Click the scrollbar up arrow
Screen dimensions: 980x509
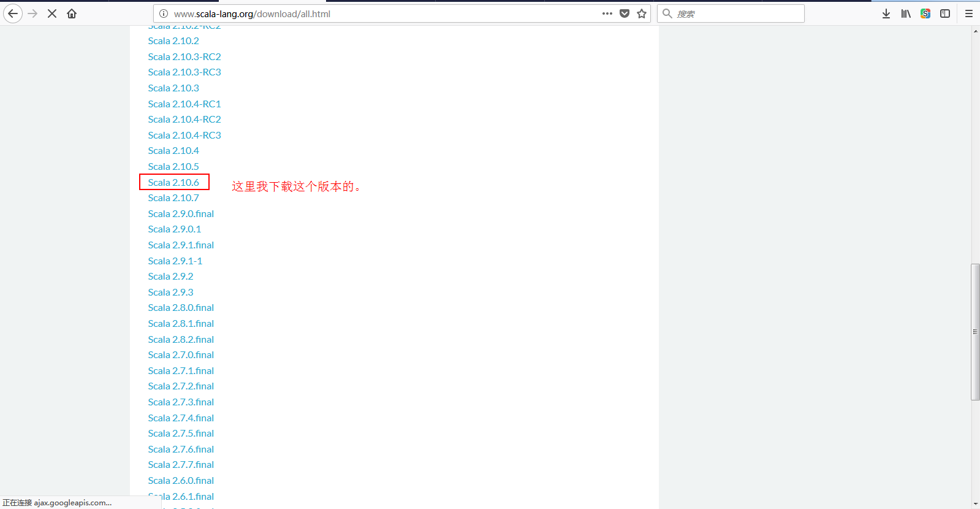pyautogui.click(x=975, y=31)
